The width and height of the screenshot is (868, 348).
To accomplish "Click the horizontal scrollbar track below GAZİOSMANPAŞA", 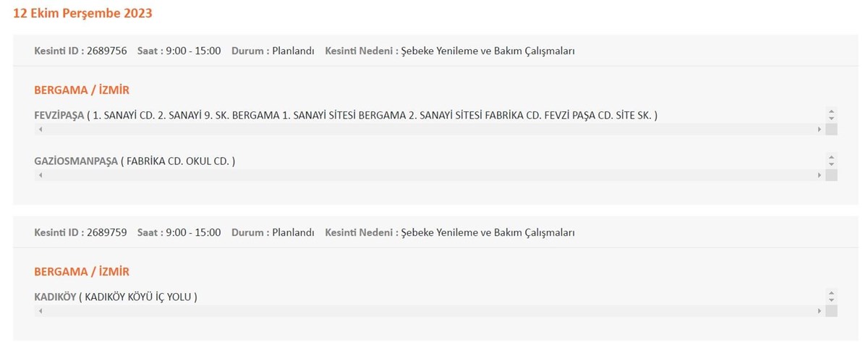I will 430,175.
